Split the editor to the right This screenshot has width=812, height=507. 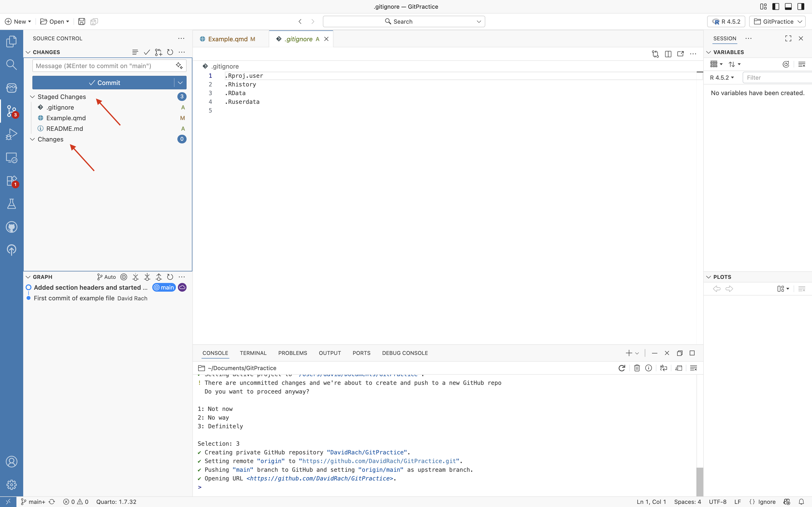click(x=668, y=54)
